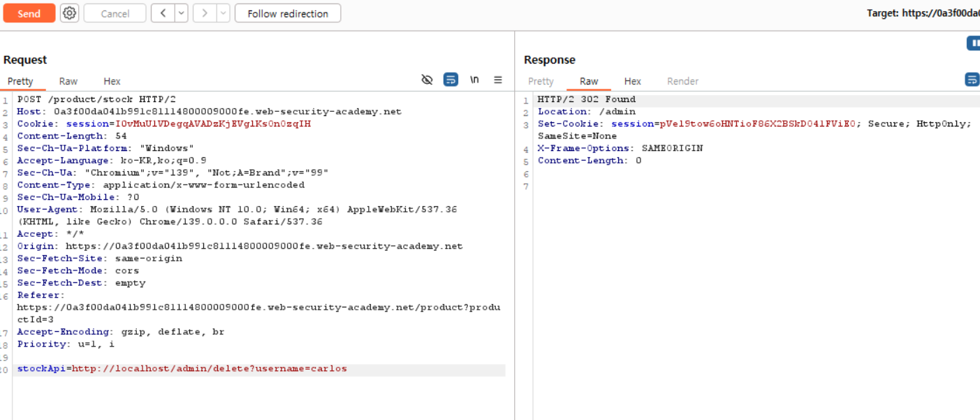Toggle hidden characters eye-slash icon in Request
Screen dimensions: 980x420
427,80
